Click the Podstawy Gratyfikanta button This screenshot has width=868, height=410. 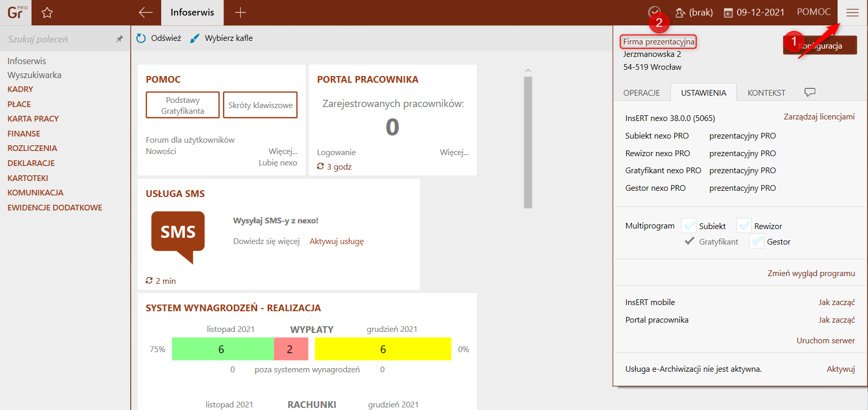pyautogui.click(x=183, y=105)
